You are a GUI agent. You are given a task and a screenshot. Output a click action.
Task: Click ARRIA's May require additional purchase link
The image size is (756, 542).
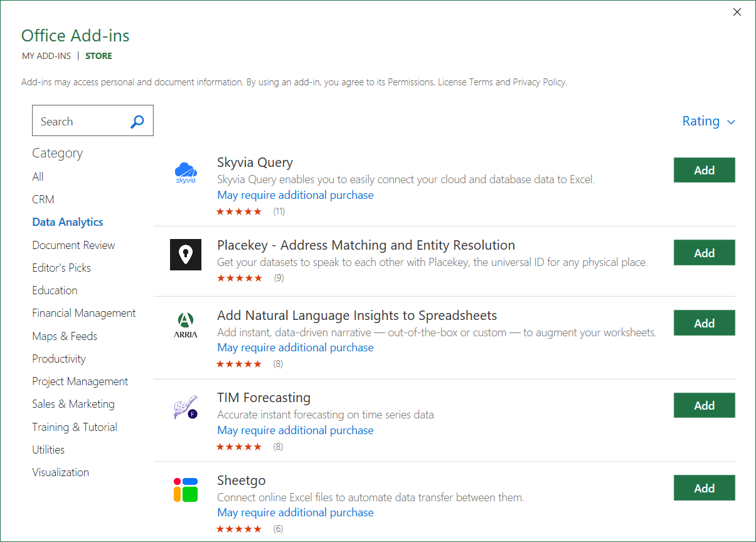point(295,348)
